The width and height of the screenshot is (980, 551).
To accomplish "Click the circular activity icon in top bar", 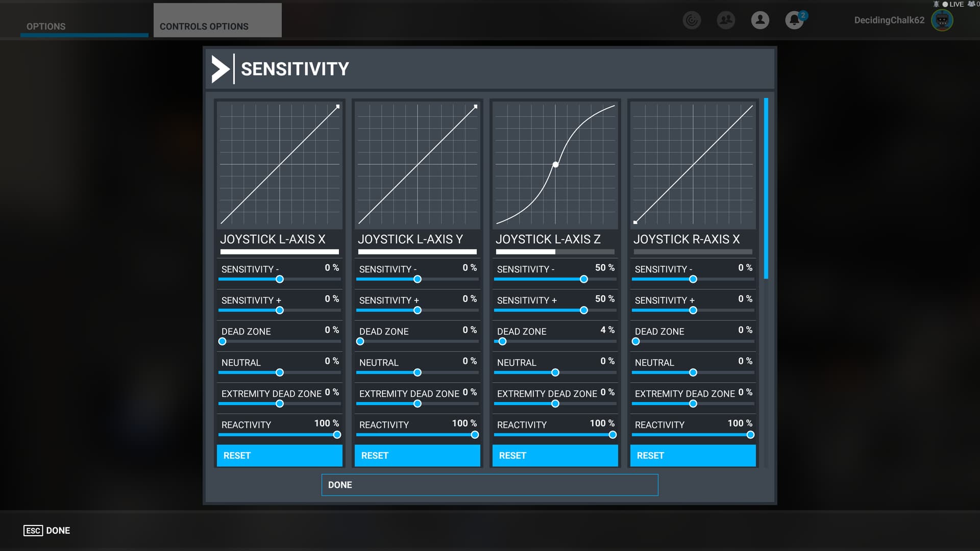I will point(692,20).
